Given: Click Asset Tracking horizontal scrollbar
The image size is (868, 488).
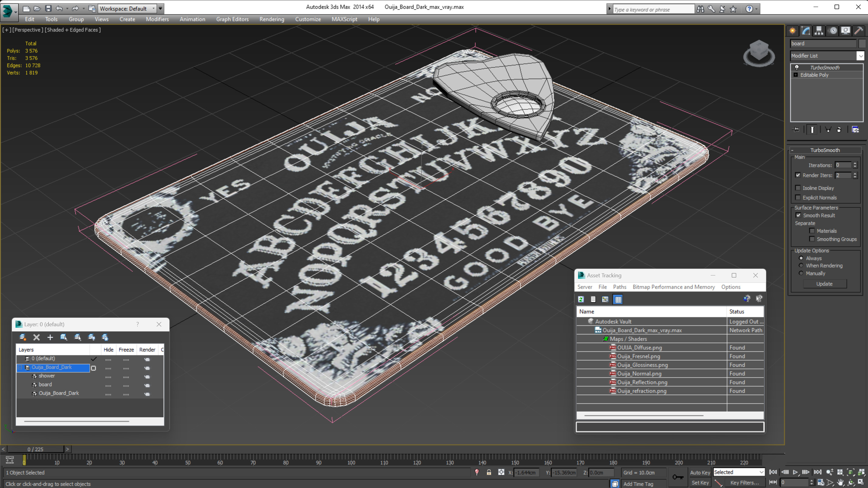Looking at the screenshot, I should click(643, 415).
